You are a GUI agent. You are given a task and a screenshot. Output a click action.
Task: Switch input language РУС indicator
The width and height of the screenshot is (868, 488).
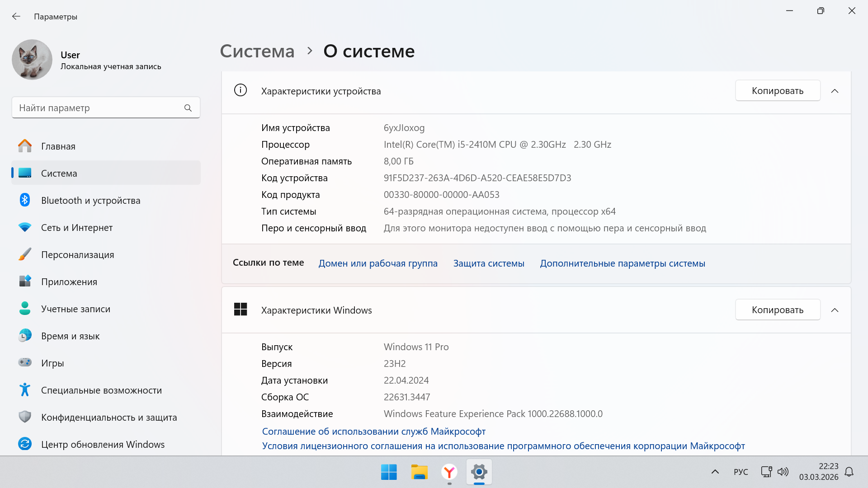coord(741,472)
